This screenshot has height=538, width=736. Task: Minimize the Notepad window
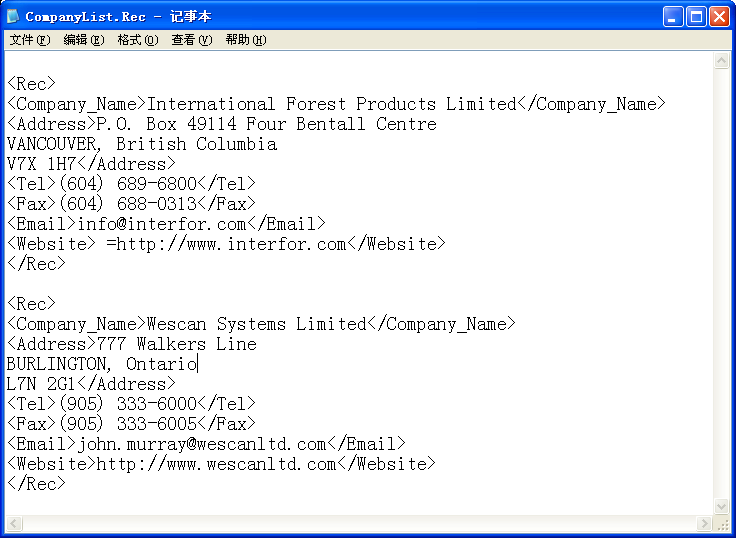pyautogui.click(x=674, y=16)
